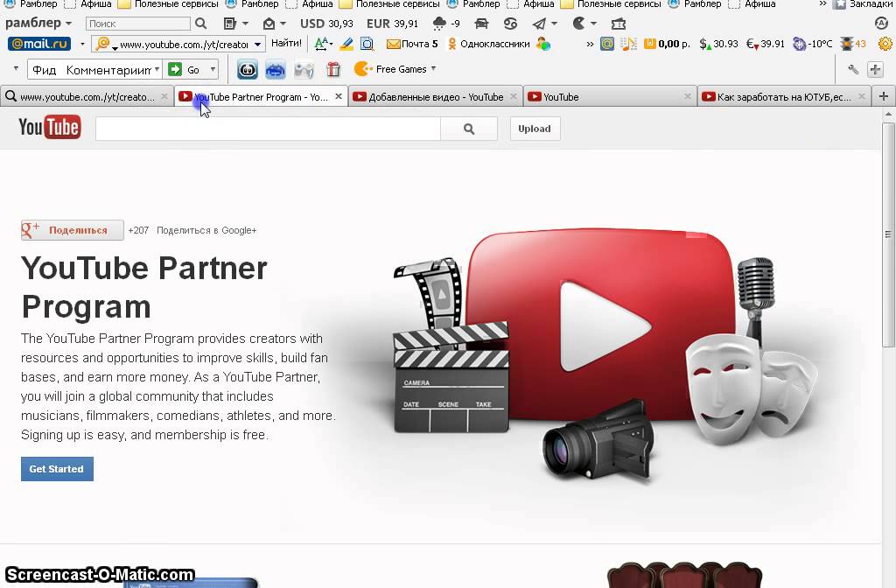Switch to the www.youtube.com/yt/creato... tab
Image resolution: width=896 pixels, height=588 pixels.
pyautogui.click(x=87, y=96)
